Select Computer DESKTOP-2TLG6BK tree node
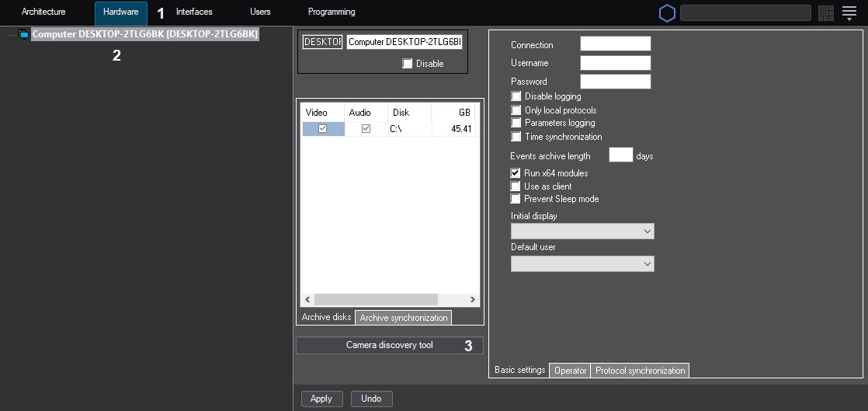Image resolution: width=868 pixels, height=411 pixels. [x=145, y=34]
